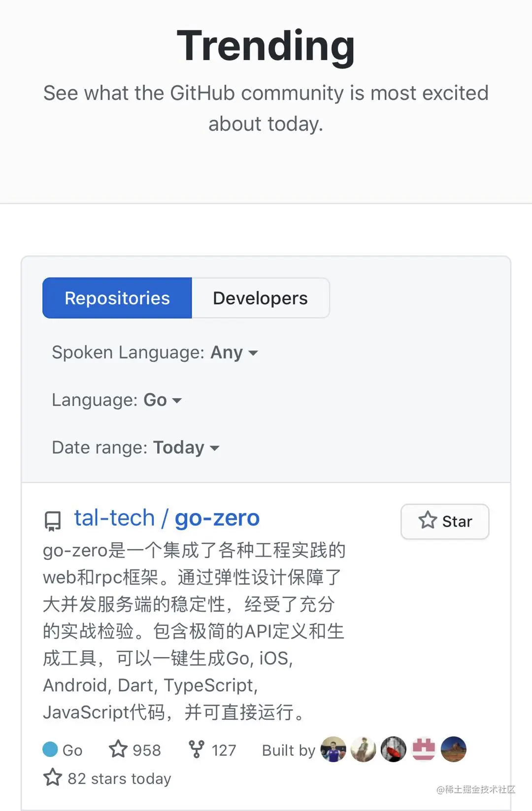Image resolution: width=532 pixels, height=811 pixels.
Task: Click the fork icon next to 127
Action: (x=197, y=749)
